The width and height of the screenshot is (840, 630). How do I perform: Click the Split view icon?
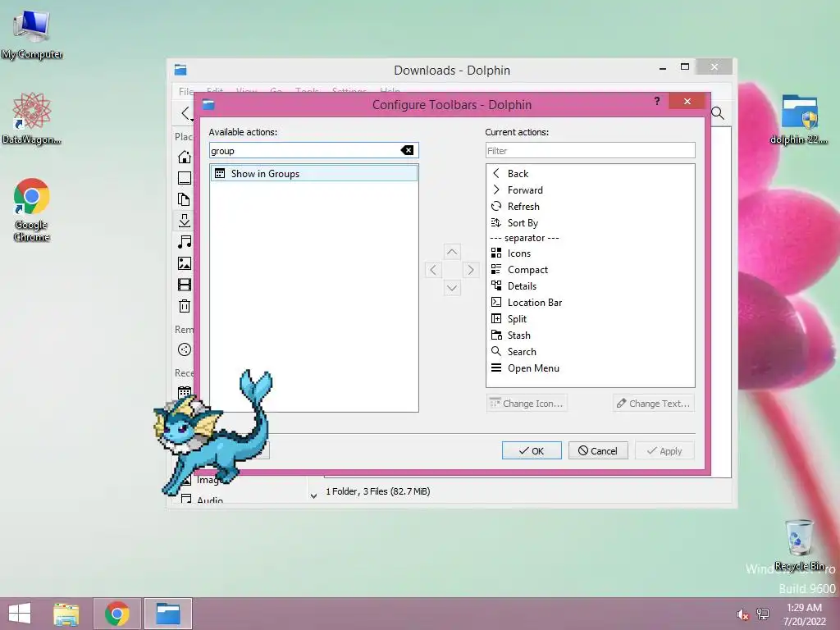tap(496, 318)
